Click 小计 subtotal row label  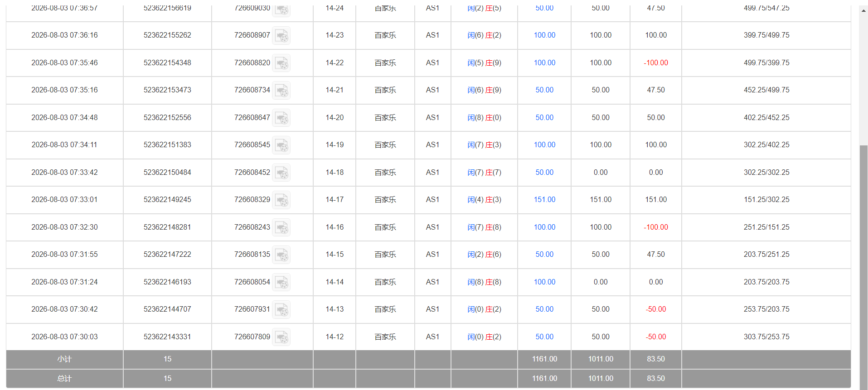pyautogui.click(x=64, y=359)
